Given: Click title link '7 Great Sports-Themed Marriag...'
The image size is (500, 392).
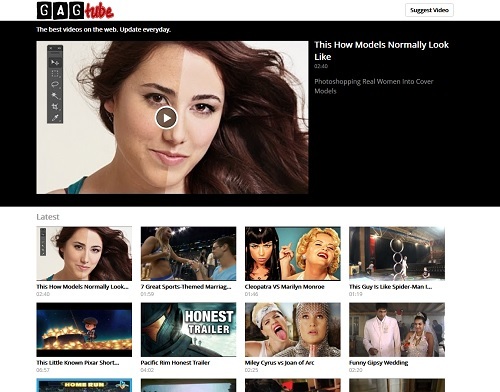Looking at the screenshot, I should (x=186, y=287).
